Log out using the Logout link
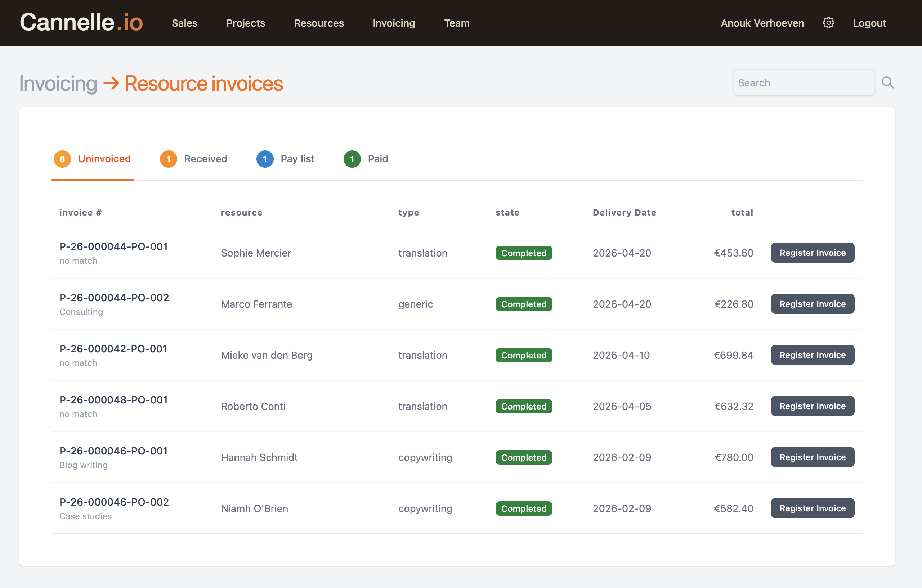This screenshot has width=922, height=588. coord(869,23)
